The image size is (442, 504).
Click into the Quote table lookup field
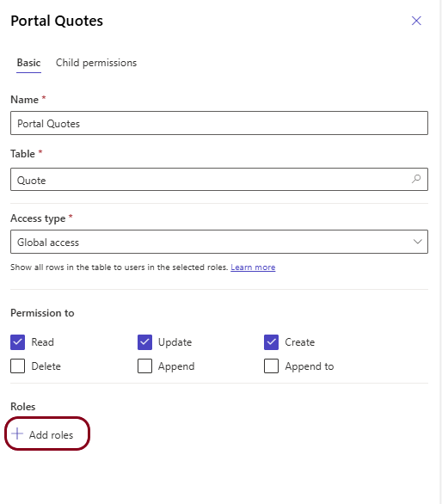point(219,180)
